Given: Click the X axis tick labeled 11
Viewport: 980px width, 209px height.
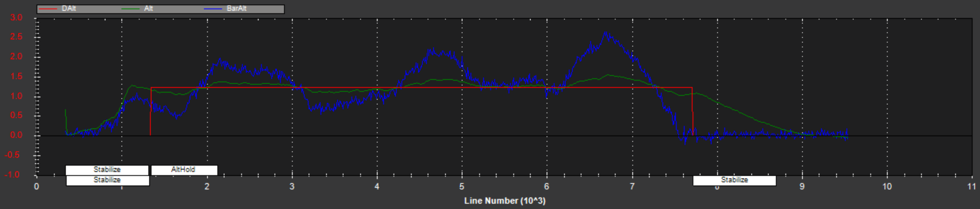Looking at the screenshot, I should pos(972,186).
